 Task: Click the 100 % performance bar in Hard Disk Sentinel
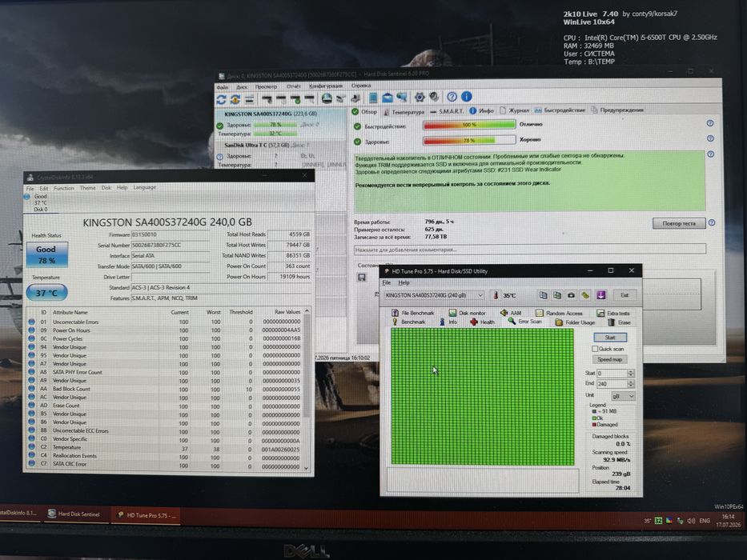coord(469,125)
